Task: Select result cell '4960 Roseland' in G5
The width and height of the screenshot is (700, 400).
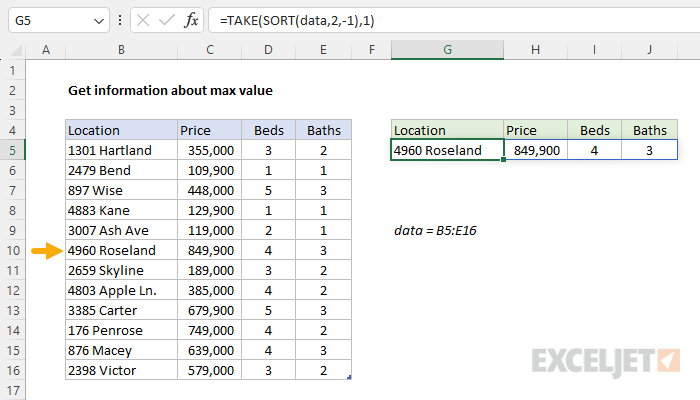Action: pyautogui.click(x=447, y=150)
